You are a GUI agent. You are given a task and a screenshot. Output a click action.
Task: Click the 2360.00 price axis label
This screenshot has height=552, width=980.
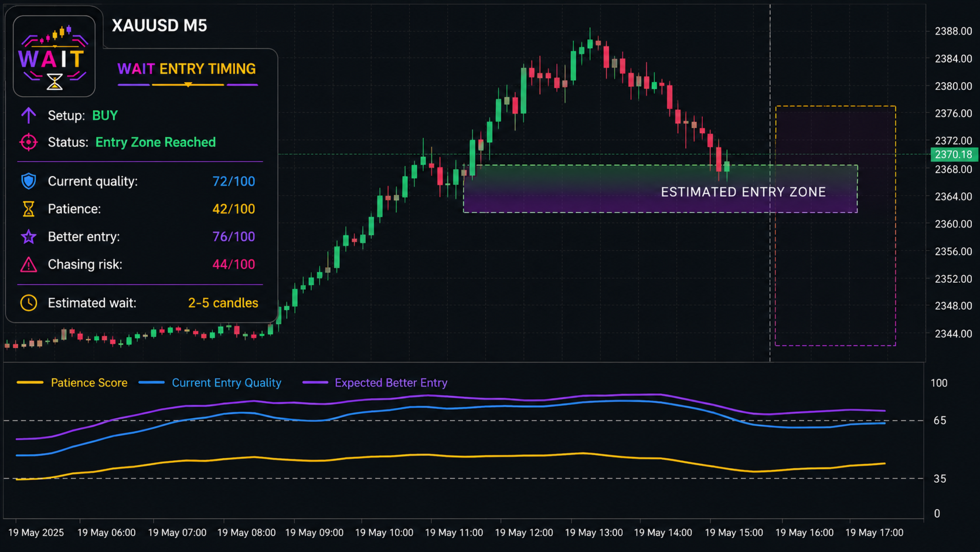(x=953, y=224)
